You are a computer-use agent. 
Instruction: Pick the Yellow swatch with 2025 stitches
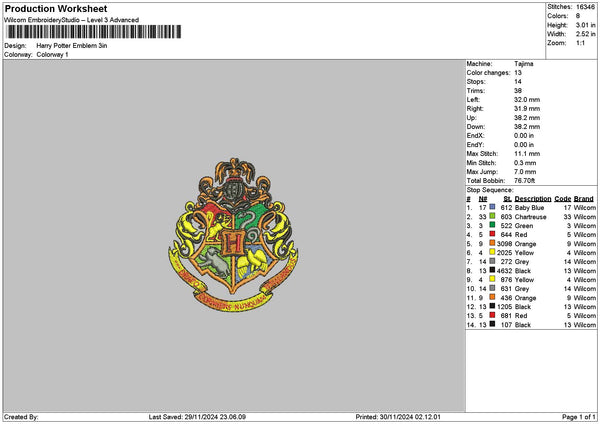tap(492, 252)
